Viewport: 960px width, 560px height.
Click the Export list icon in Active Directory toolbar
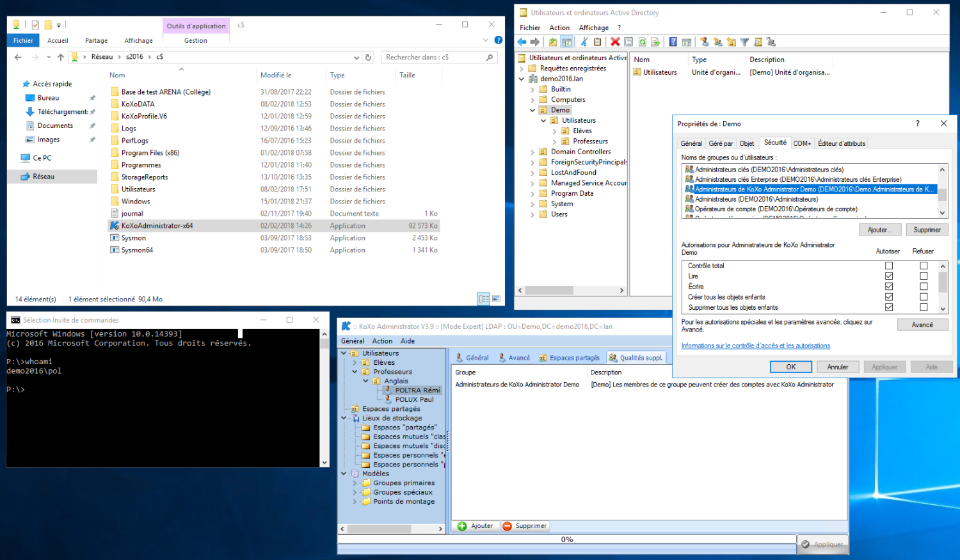(655, 42)
